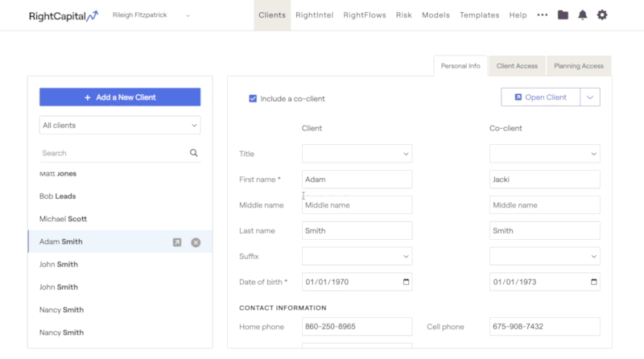Select Michael Scott in client list
Image resolution: width=644 pixels, height=359 pixels.
tap(120, 219)
